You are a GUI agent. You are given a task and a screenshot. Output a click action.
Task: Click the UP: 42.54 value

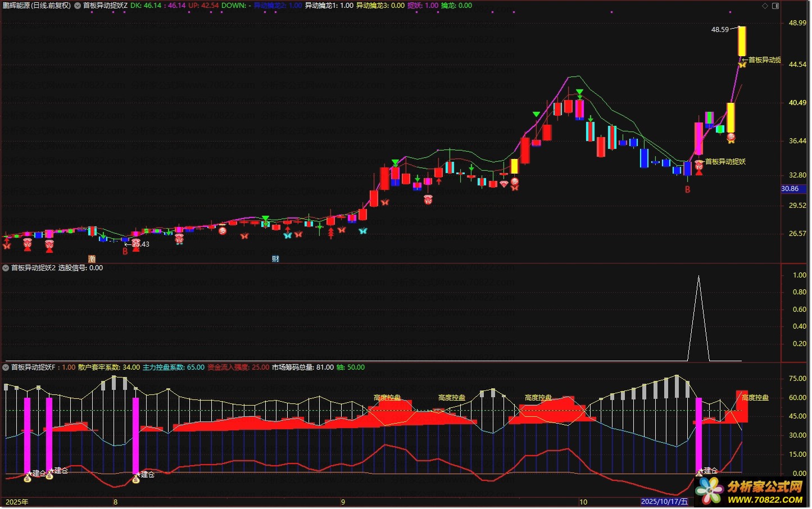(203, 6)
